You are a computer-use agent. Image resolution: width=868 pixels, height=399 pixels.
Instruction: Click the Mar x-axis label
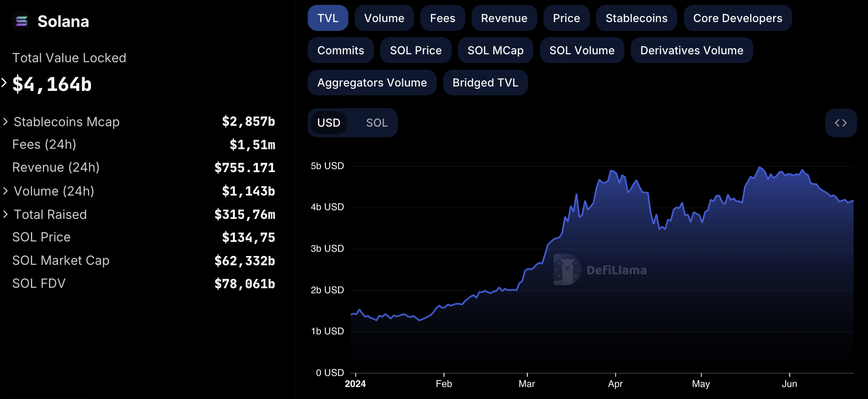[527, 384]
